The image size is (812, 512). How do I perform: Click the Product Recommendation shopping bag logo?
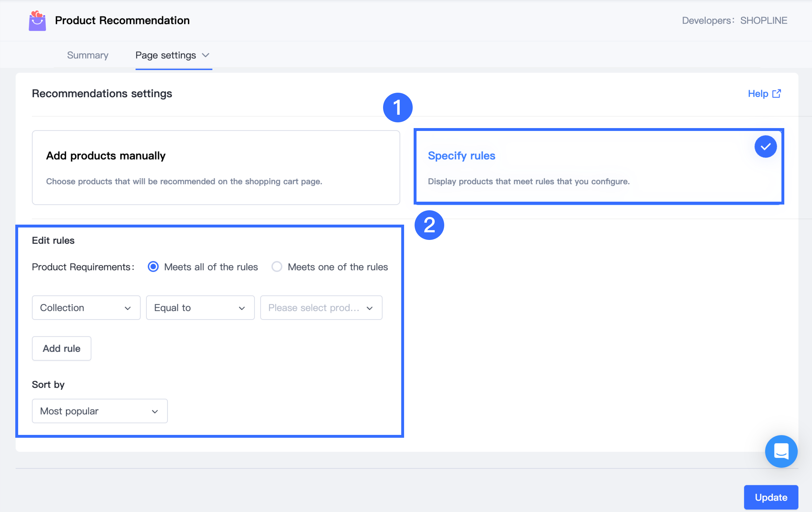tap(37, 21)
